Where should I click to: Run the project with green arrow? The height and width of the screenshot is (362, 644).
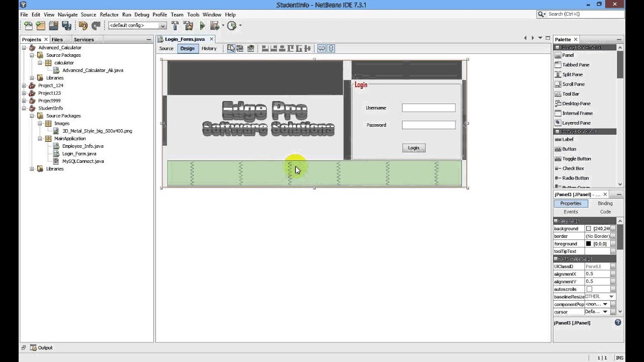(202, 25)
